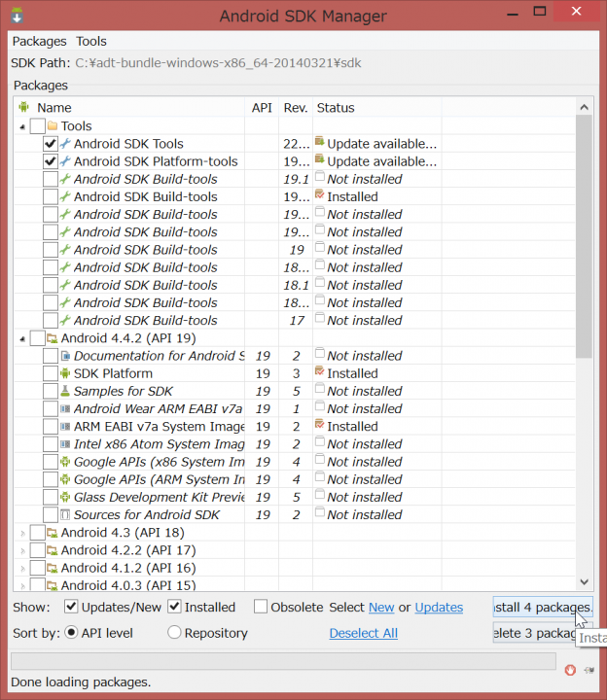
Task: Click the loading progress bar
Action: pyautogui.click(x=284, y=661)
